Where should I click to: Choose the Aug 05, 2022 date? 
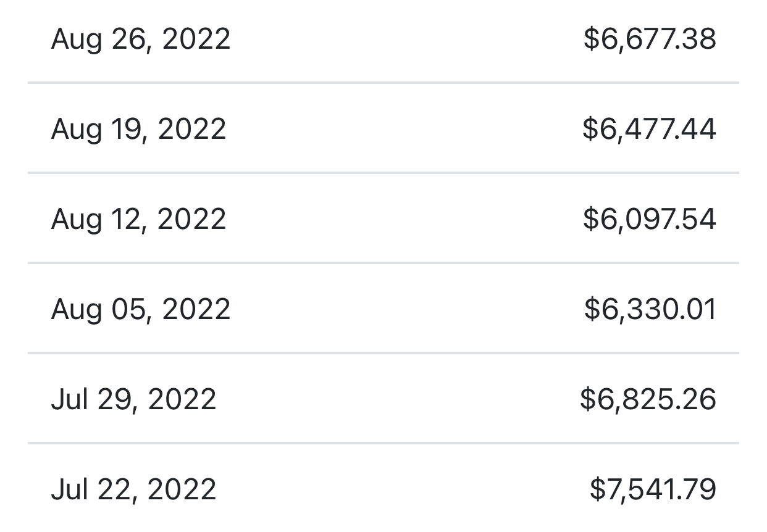click(141, 309)
